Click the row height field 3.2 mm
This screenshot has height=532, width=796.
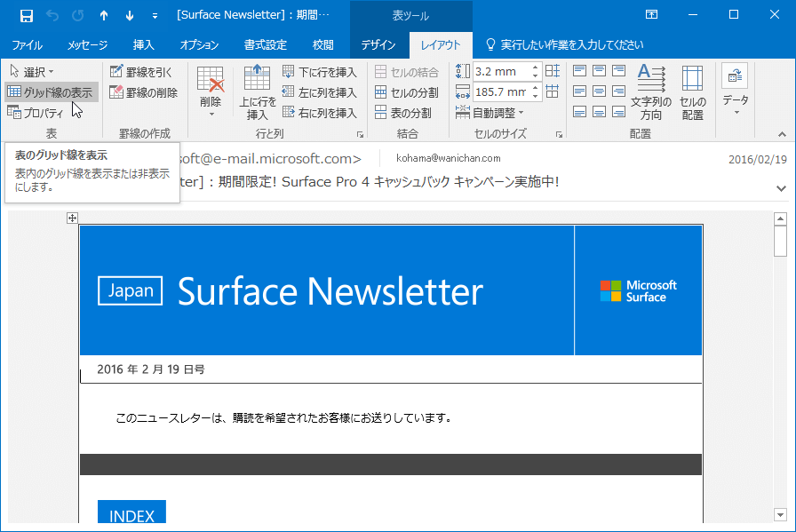point(502,72)
